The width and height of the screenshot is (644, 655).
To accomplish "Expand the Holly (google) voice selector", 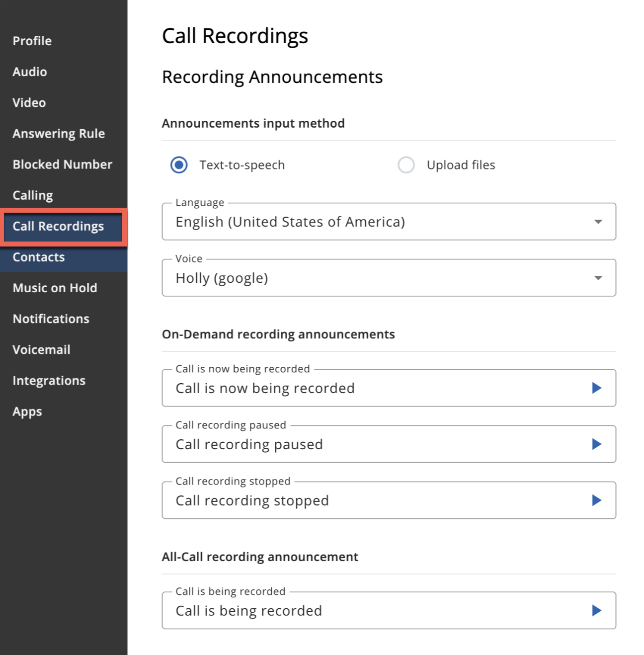I will tap(598, 278).
